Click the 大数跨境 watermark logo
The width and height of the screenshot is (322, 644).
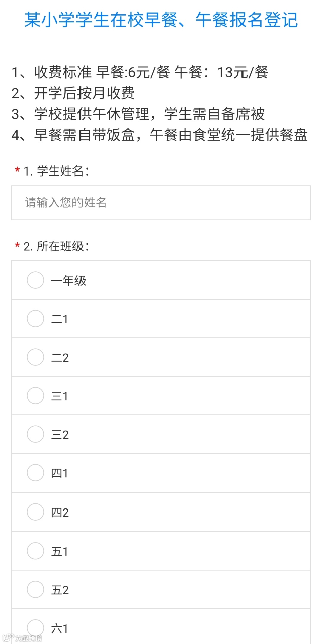tap(22, 638)
